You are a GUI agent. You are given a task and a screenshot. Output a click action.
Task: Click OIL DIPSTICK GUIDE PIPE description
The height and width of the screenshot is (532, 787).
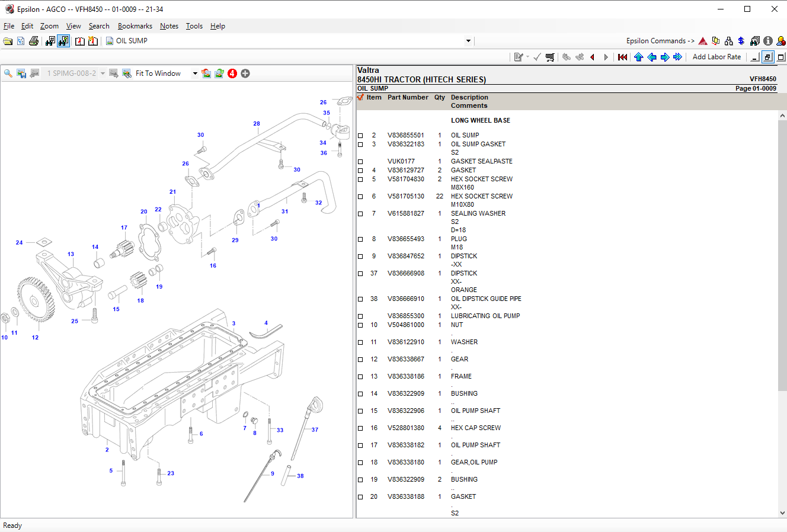(486, 299)
